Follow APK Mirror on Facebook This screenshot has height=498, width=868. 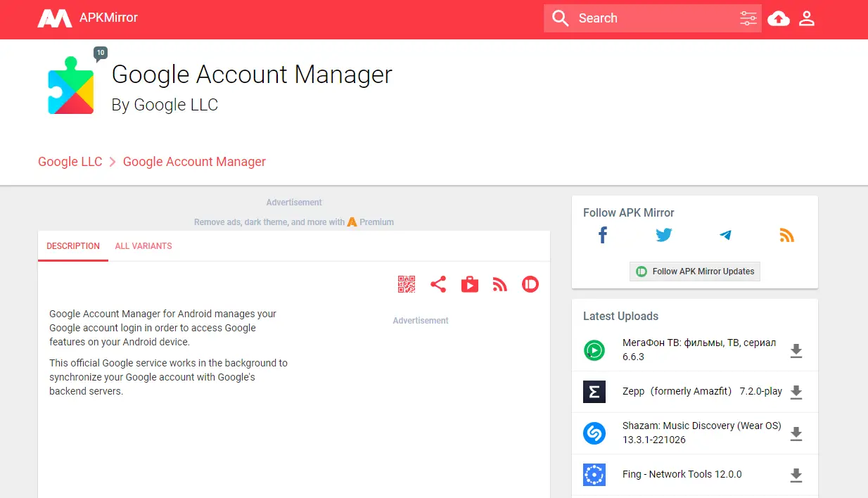tap(603, 236)
